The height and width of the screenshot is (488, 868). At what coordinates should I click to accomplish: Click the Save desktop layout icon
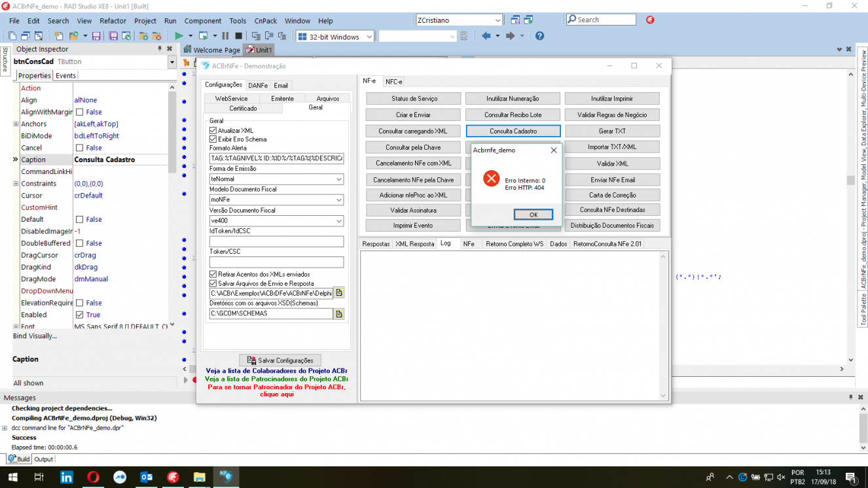[x=515, y=20]
